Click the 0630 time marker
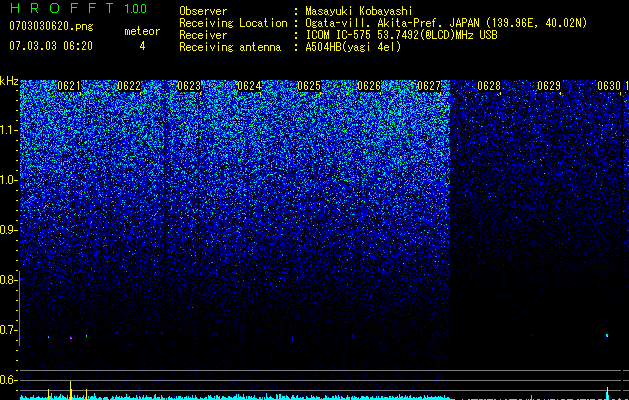This screenshot has width=629, height=400. 609,86
